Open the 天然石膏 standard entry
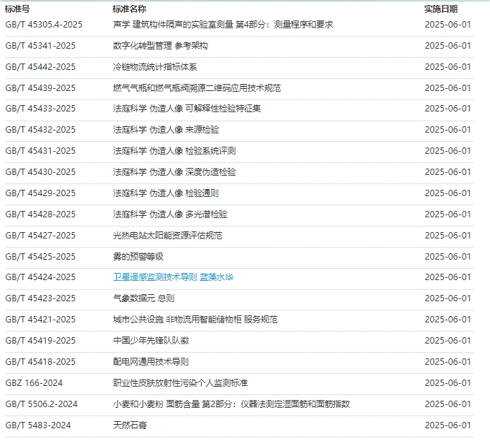 tap(130, 425)
